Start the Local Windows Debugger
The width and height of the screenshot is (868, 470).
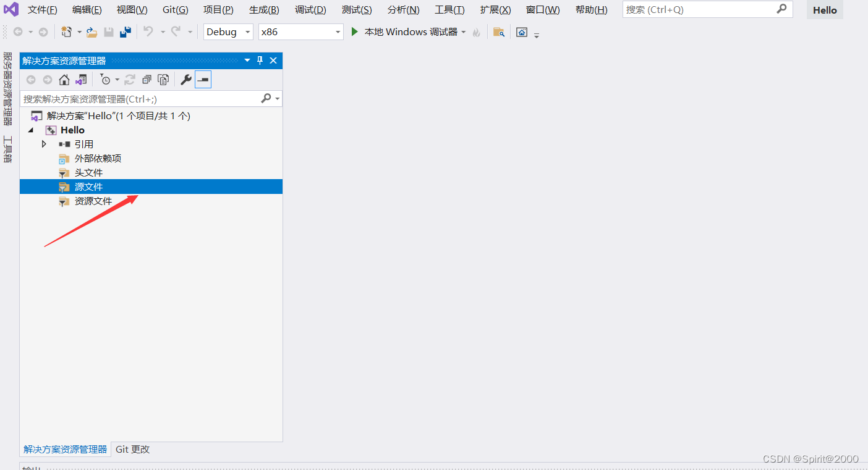click(x=404, y=32)
